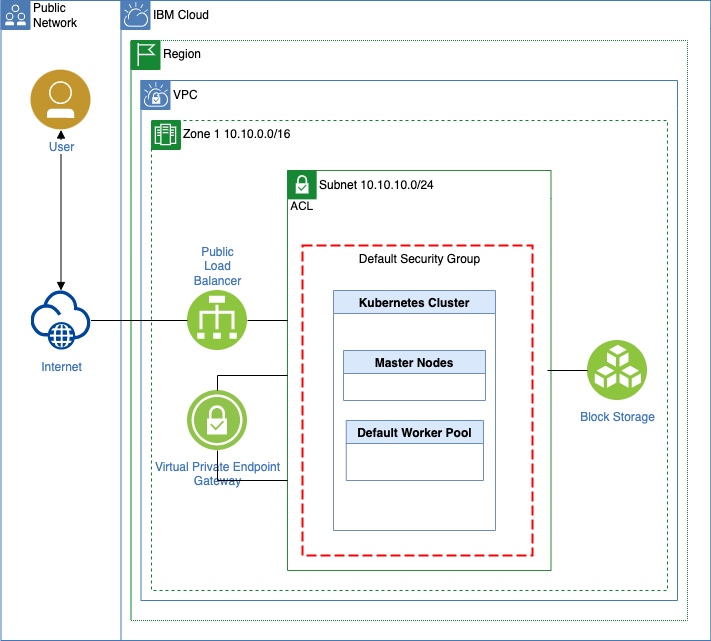
Task: Select the IBM Cloud icon
Action: click(136, 15)
